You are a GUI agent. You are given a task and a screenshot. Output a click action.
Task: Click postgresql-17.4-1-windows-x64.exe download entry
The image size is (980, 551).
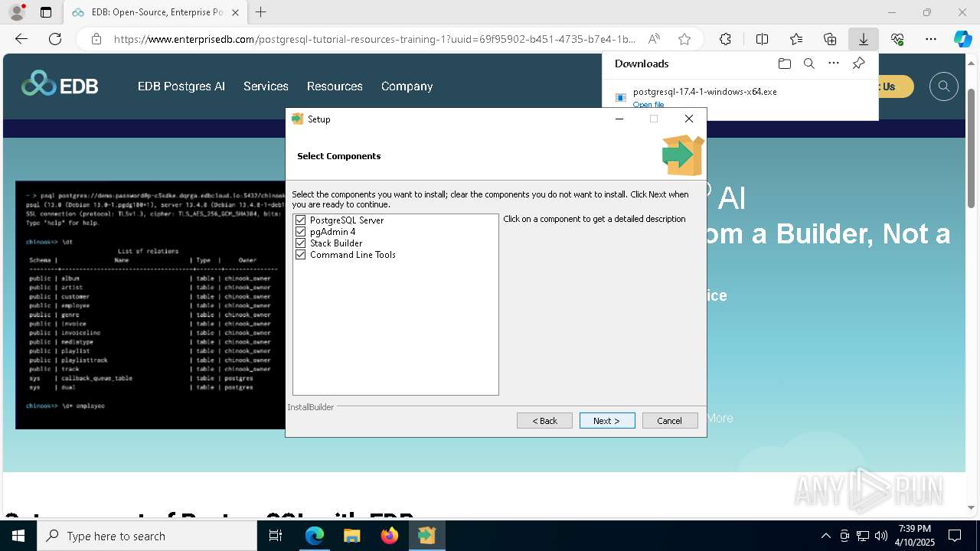point(704,92)
